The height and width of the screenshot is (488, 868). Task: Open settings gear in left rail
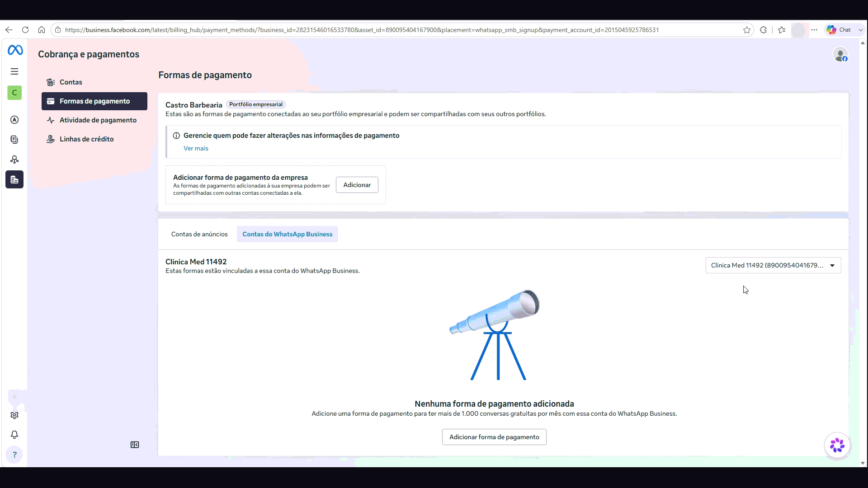14,415
